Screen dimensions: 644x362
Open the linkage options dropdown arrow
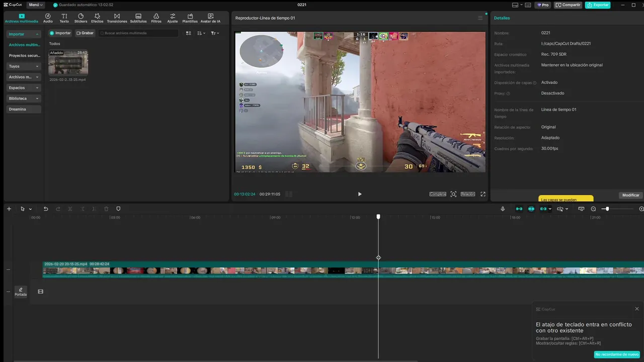[x=550, y=209]
